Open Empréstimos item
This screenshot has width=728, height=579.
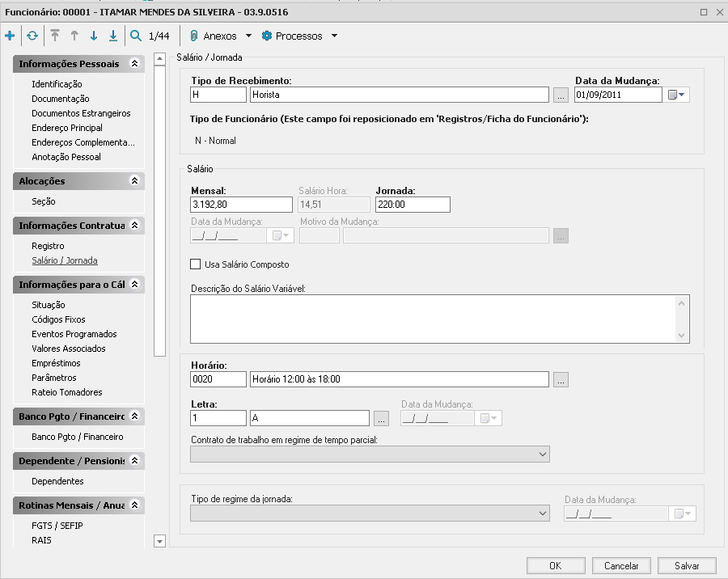tap(56, 363)
